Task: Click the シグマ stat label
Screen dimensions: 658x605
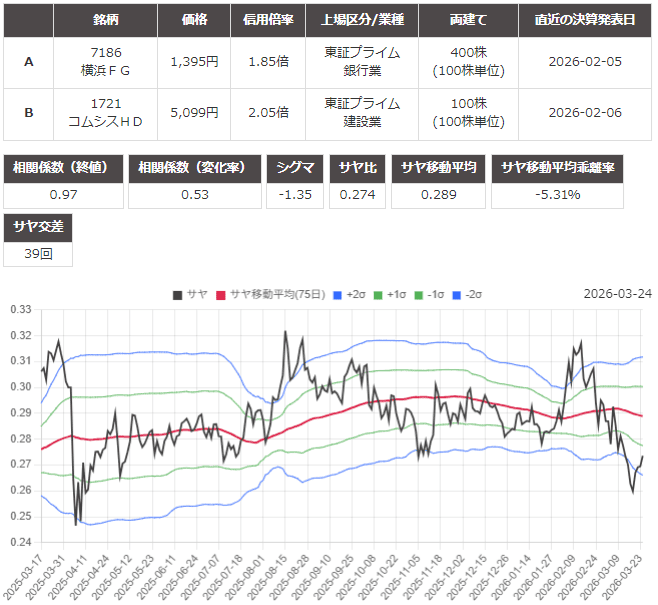Action: (295, 167)
